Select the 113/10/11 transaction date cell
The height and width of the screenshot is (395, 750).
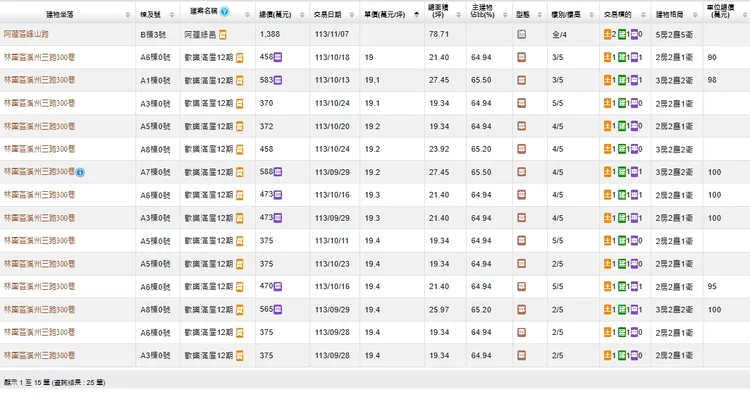332,241
